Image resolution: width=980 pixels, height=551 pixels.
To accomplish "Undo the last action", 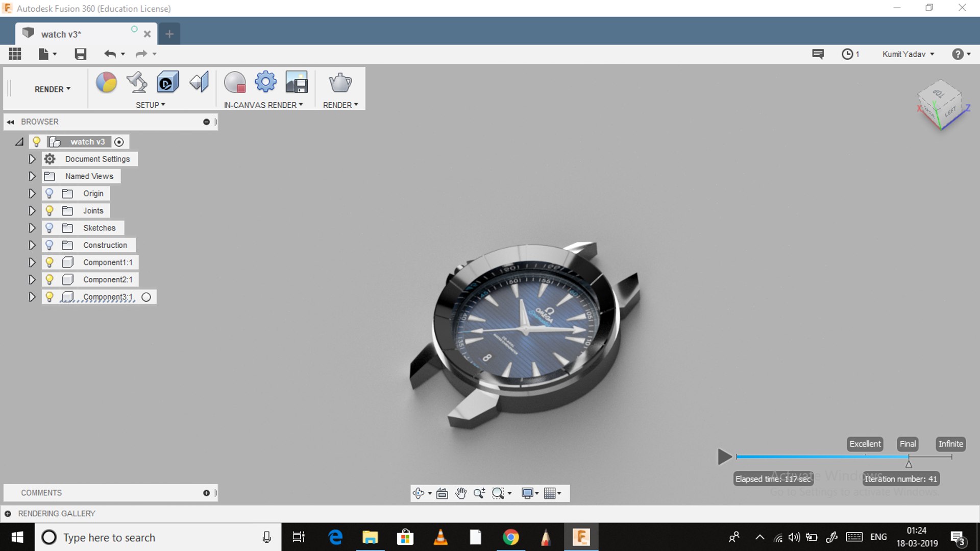I will (x=110, y=54).
